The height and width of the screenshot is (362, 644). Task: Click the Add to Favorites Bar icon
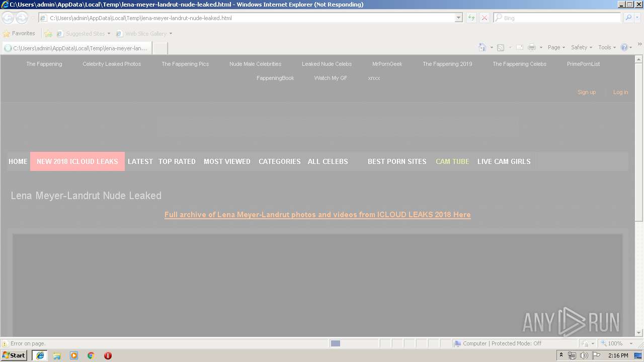coord(48,34)
